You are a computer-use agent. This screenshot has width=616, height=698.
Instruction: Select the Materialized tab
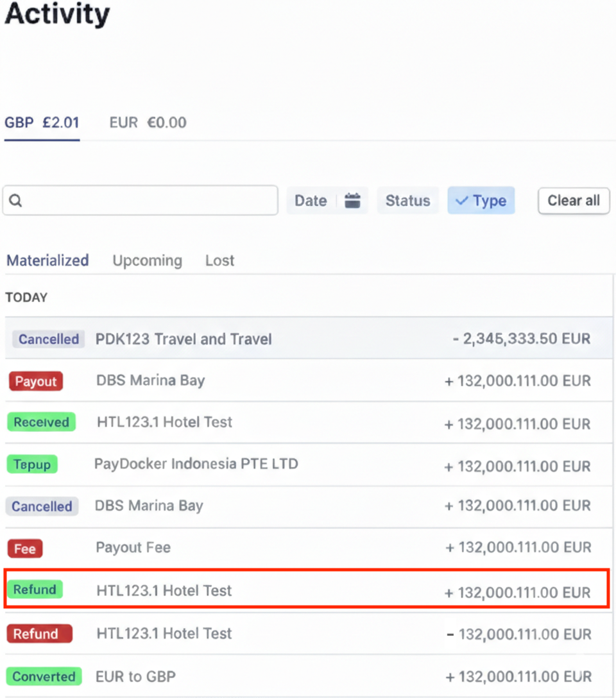47,260
